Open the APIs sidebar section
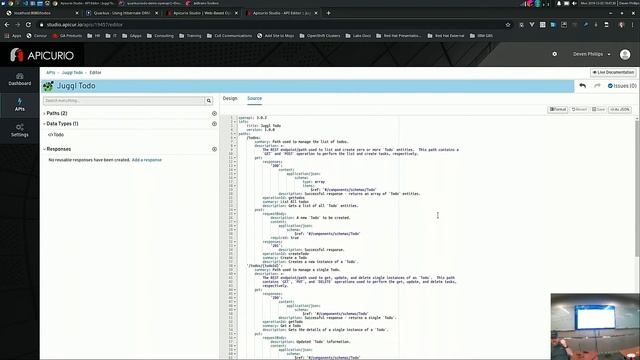The image size is (640, 360). 20,105
